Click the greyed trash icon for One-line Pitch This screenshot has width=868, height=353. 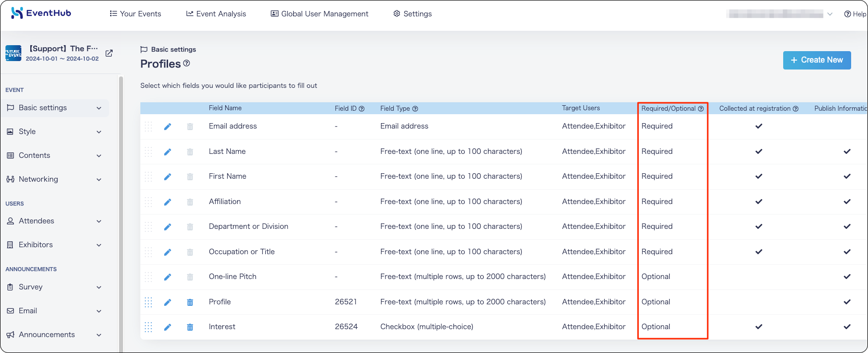point(190,277)
